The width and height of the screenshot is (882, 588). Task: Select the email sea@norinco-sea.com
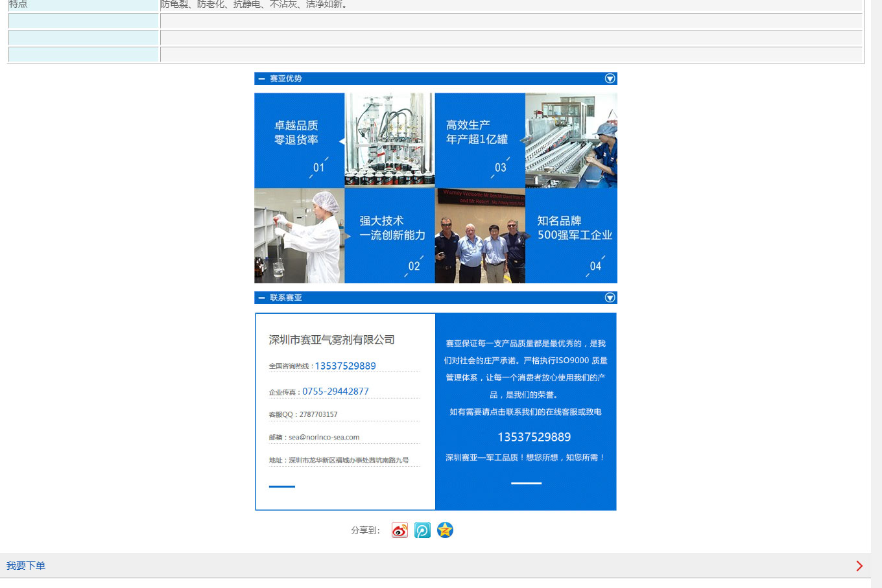(324, 437)
